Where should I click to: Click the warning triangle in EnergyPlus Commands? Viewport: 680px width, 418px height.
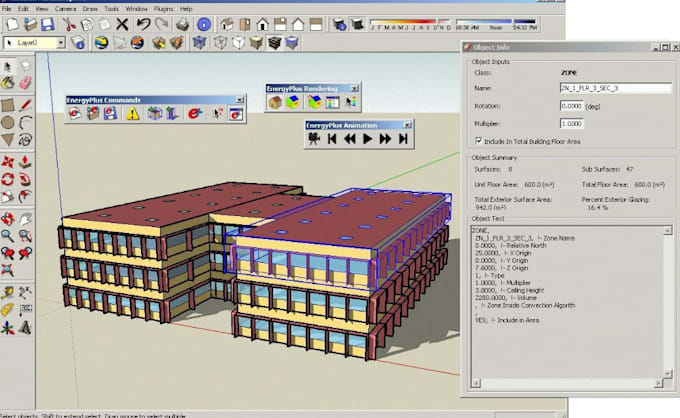point(132,113)
